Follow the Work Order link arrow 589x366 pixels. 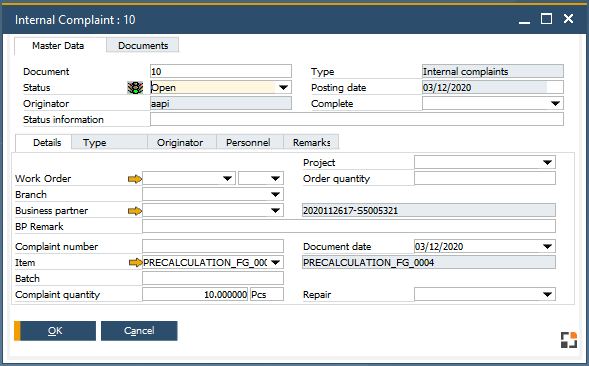pos(135,179)
